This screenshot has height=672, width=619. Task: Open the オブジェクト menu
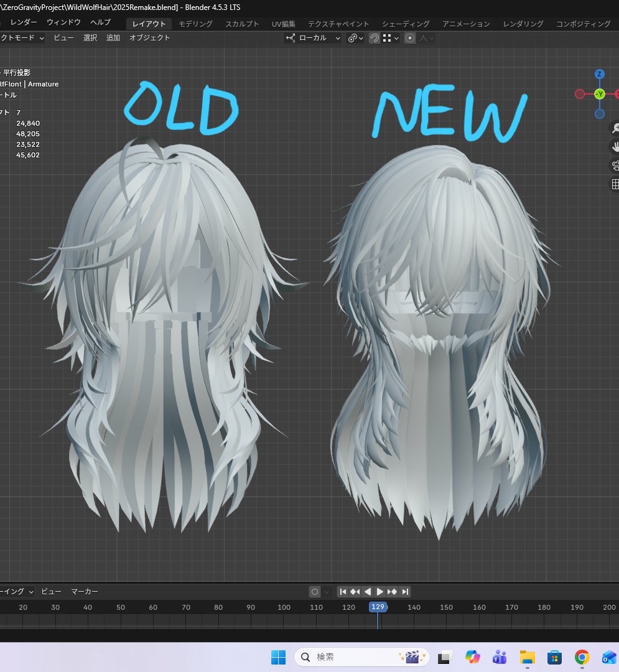(149, 38)
